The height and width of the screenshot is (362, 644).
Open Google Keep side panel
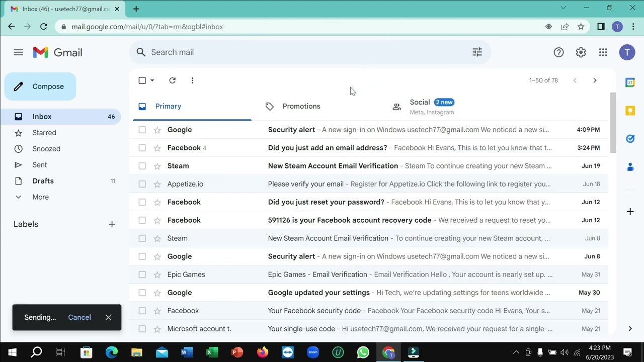630,111
